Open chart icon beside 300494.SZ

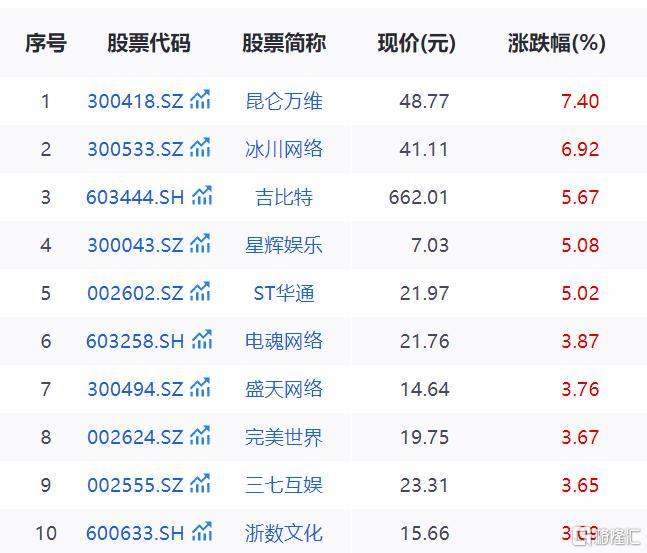pyautogui.click(x=200, y=388)
